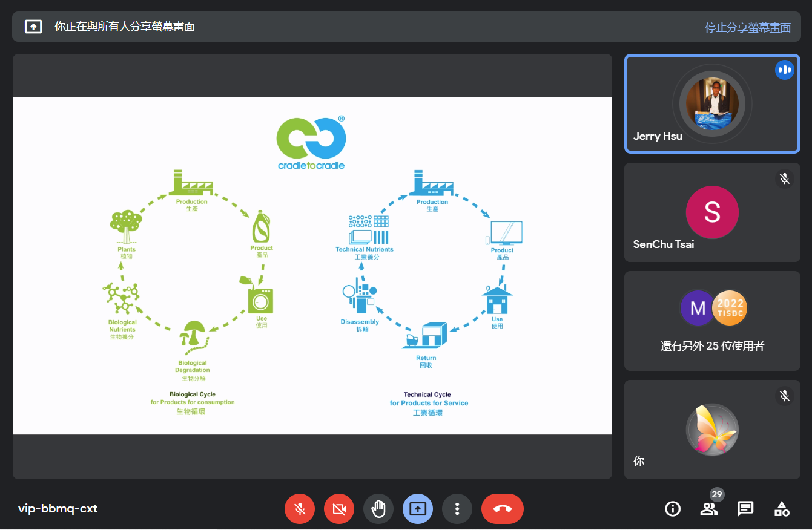Unmute the microphone in the call bar
812x530 pixels.
point(300,509)
